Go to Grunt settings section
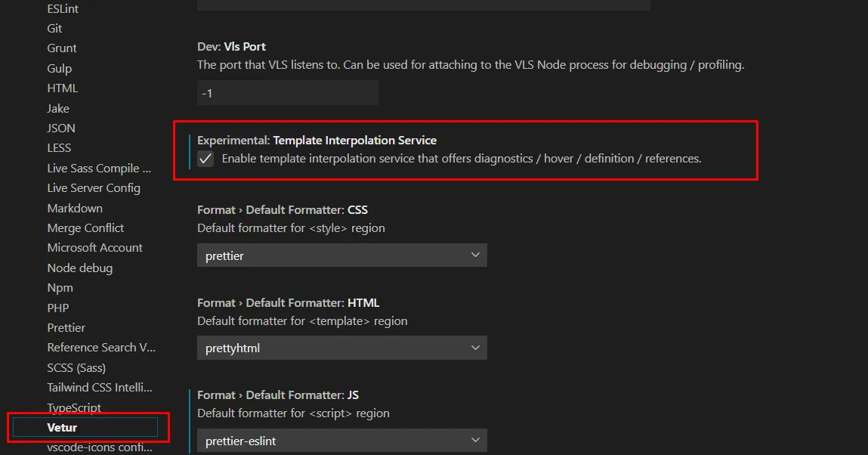This screenshot has width=868, height=455. point(62,48)
